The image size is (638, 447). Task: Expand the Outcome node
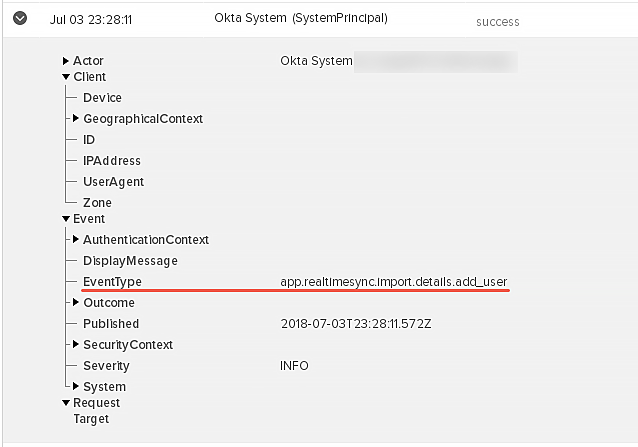click(x=76, y=302)
